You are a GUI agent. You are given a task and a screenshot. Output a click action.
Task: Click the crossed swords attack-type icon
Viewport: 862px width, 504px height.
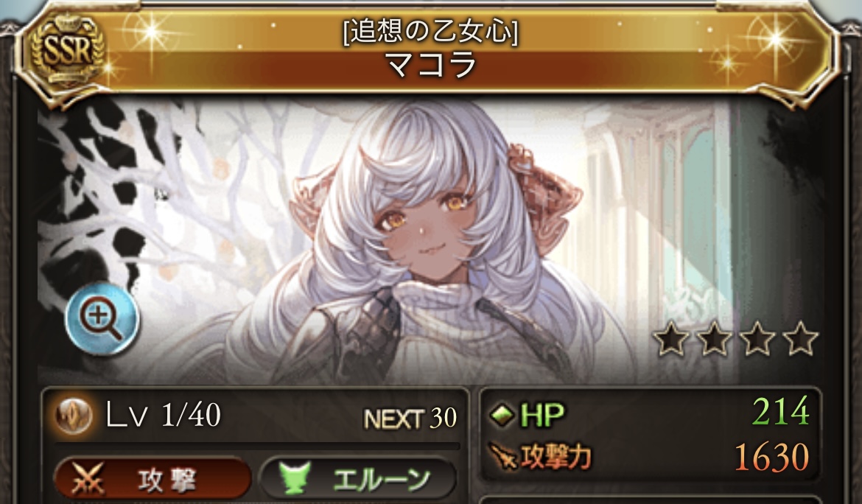click(x=88, y=480)
